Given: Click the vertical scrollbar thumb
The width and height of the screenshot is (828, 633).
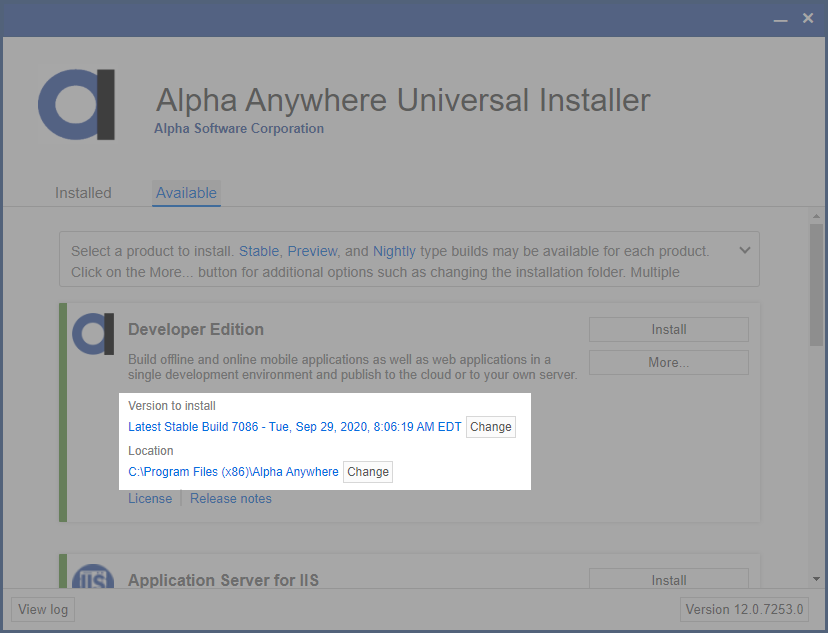Looking at the screenshot, I should [x=816, y=285].
